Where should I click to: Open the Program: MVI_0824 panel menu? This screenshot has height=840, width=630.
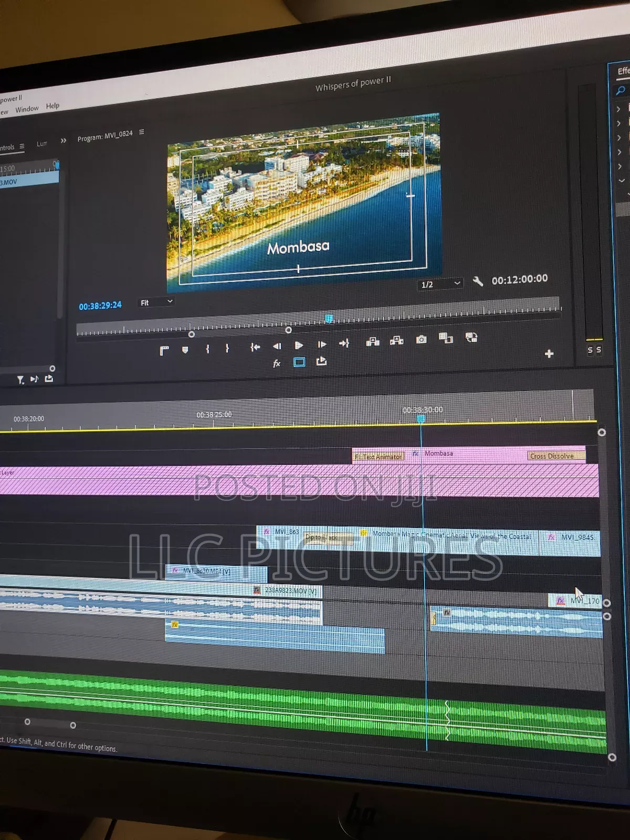point(141,132)
